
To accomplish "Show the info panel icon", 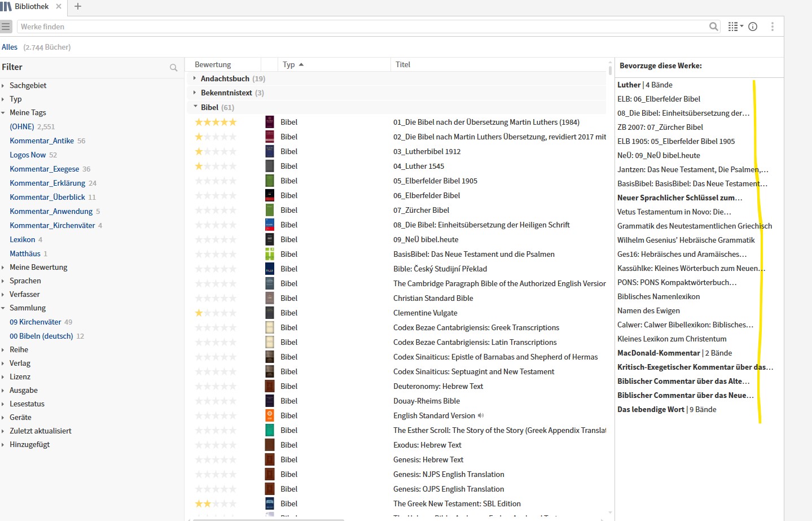I will pyautogui.click(x=753, y=27).
